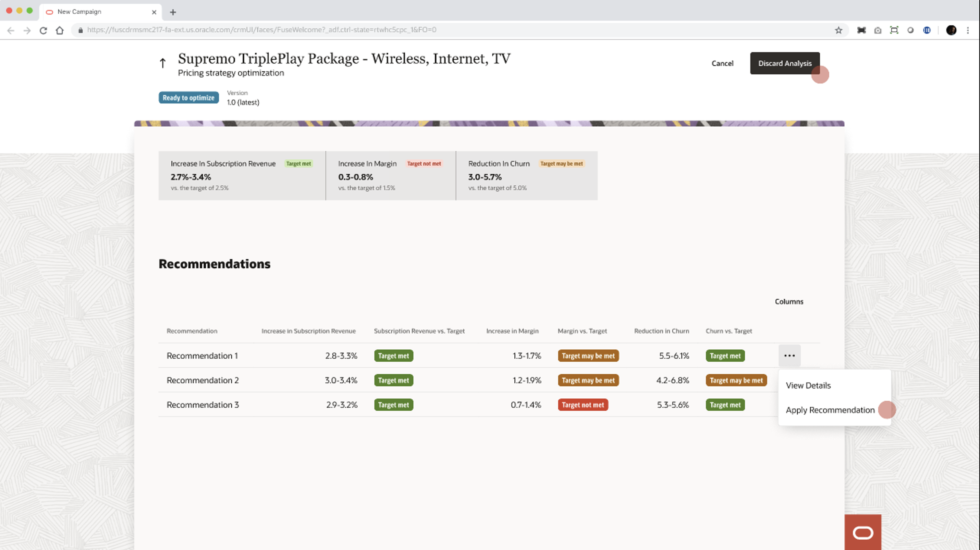Open the Chrome three-dot options menu
This screenshot has height=550, width=980.
(x=968, y=30)
